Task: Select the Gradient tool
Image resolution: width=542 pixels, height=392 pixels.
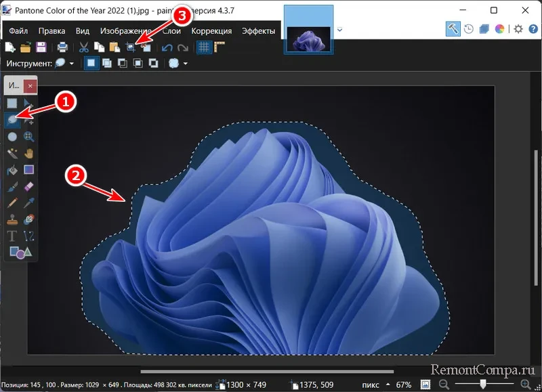Action: click(28, 169)
